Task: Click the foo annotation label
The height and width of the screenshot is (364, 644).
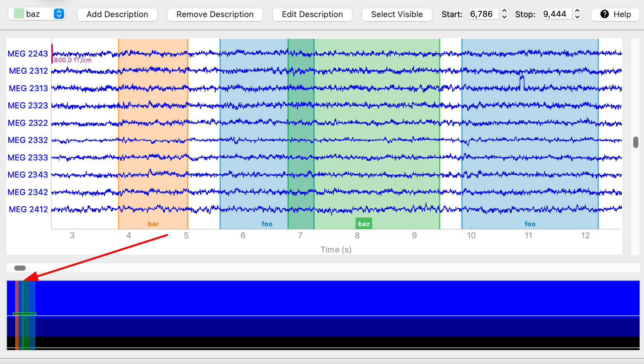Action: 267,224
